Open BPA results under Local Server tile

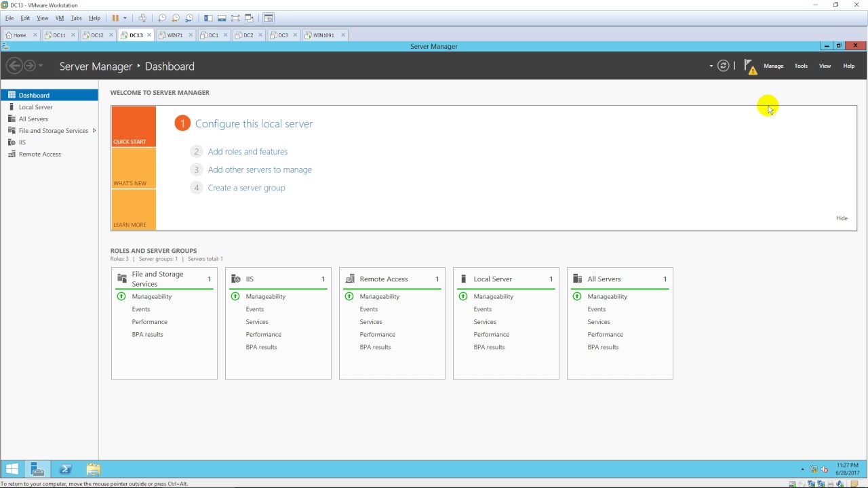click(x=489, y=347)
